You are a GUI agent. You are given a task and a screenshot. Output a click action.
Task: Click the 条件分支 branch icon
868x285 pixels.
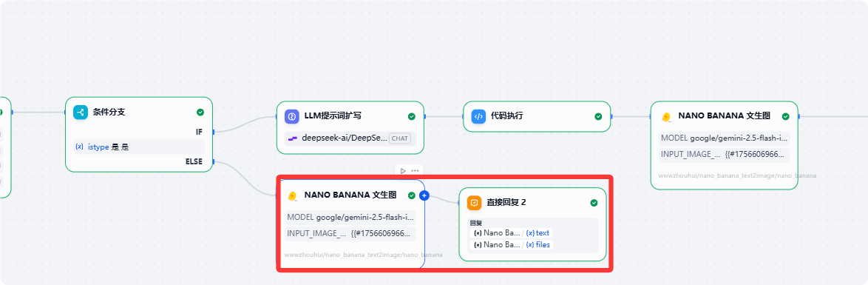81,112
